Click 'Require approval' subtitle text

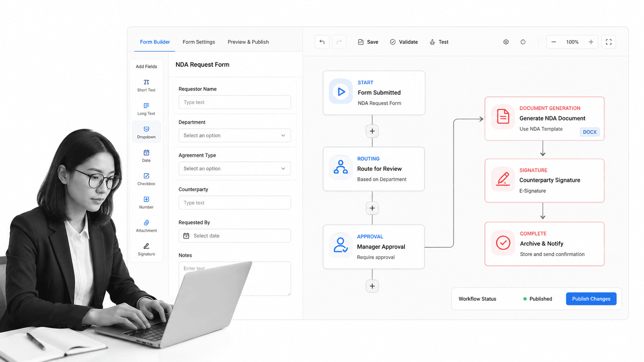tap(376, 257)
